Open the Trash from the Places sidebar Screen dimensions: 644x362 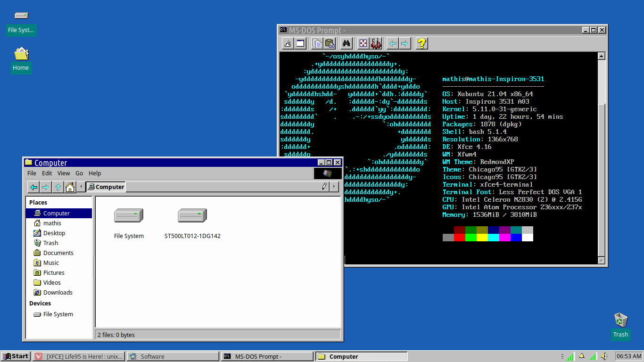point(50,243)
